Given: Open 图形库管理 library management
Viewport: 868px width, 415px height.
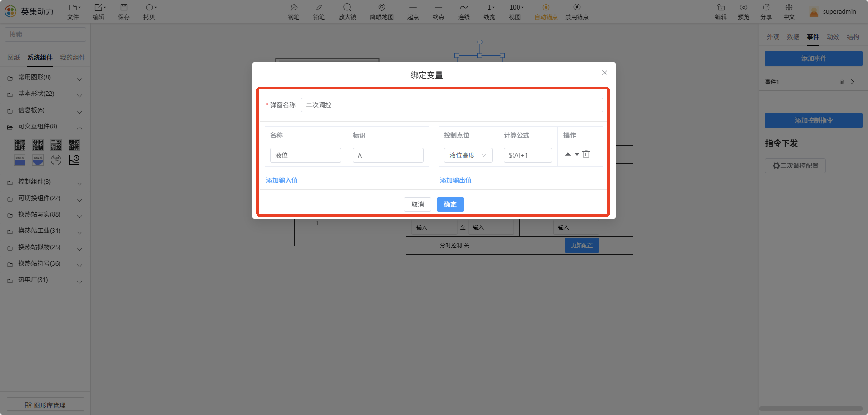Looking at the screenshot, I should (45, 405).
